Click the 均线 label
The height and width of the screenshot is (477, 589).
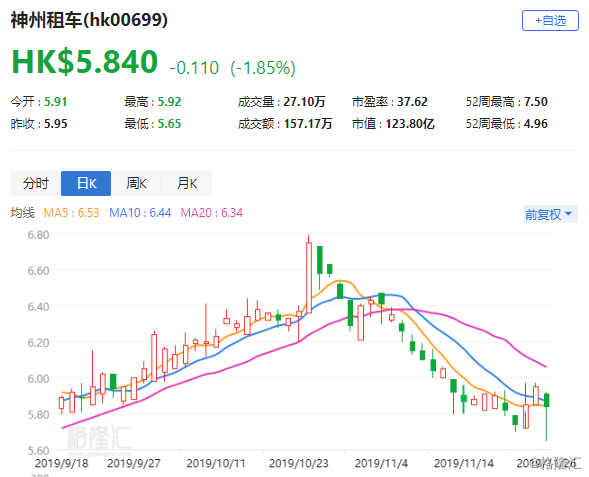pyautogui.click(x=23, y=213)
